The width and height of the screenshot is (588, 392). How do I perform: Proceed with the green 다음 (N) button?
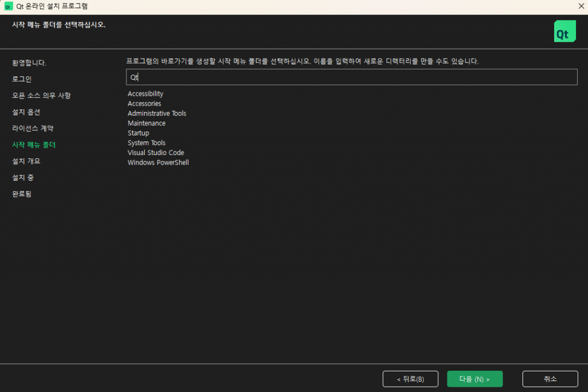pos(474,379)
